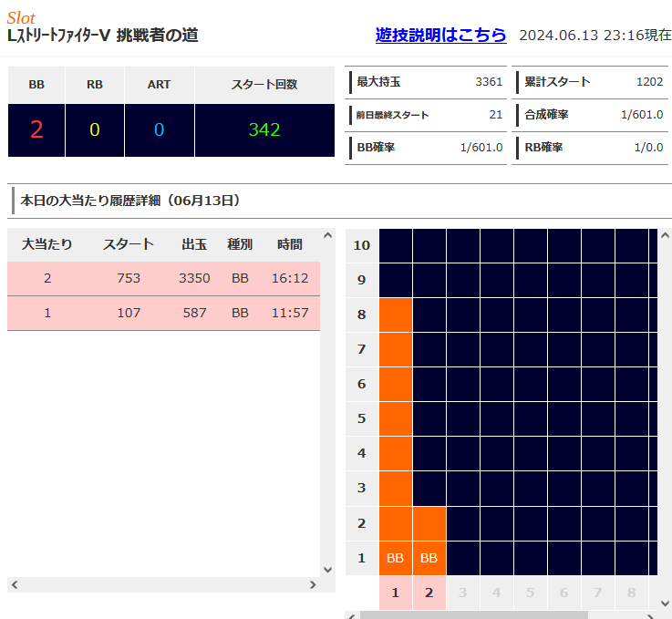Click the red BB count 2

point(36,129)
